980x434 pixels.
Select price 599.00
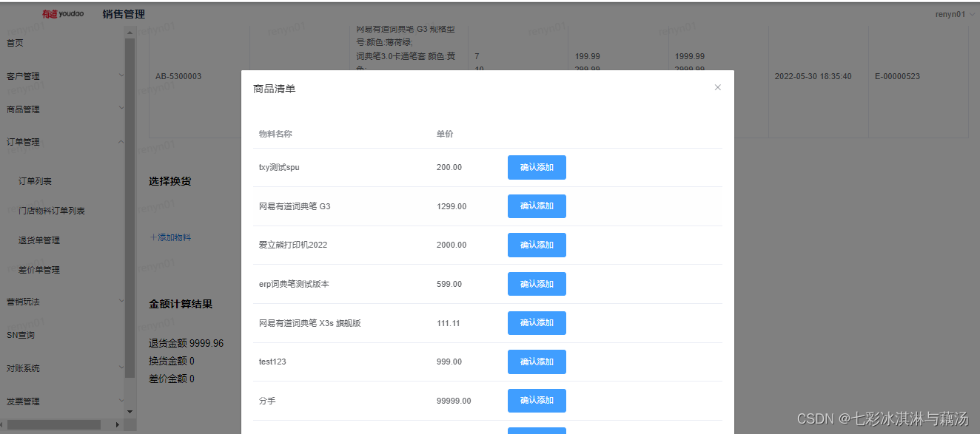pyautogui.click(x=449, y=284)
